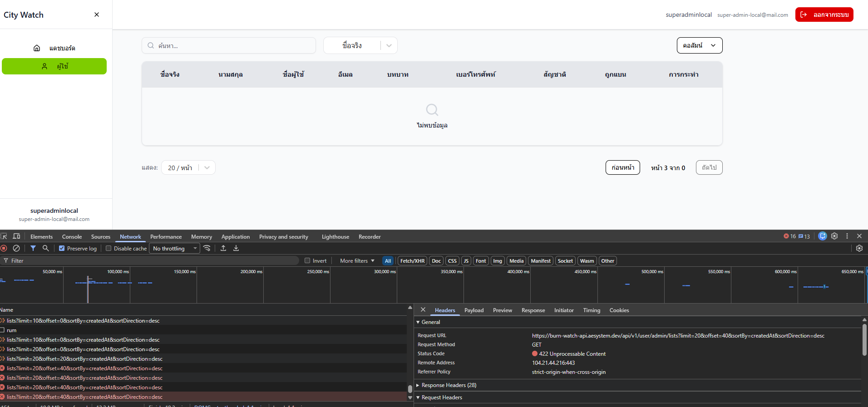Toggle the network filter funnel icon

tap(33, 248)
